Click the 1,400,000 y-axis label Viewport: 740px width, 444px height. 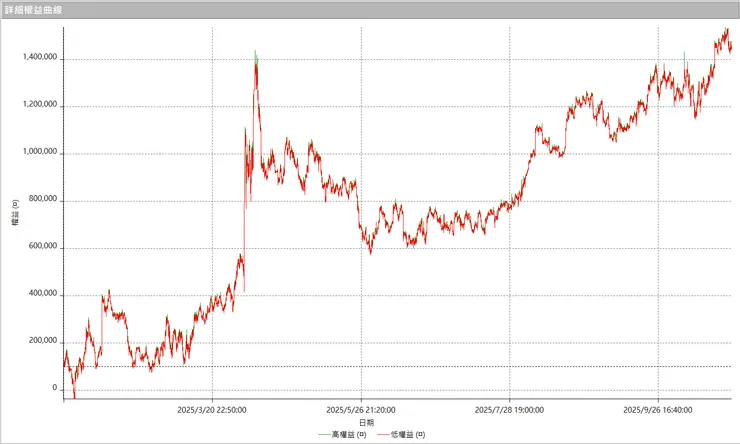[40, 57]
